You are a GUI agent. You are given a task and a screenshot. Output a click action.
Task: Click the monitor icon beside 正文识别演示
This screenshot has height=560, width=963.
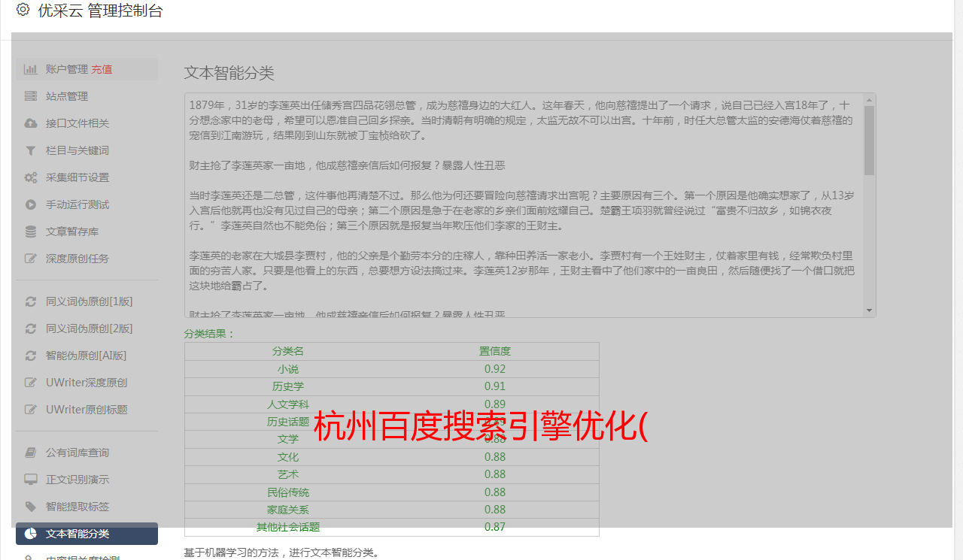tap(30, 480)
